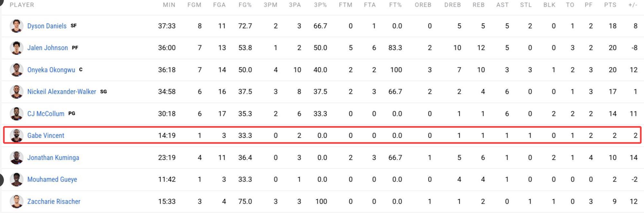Screen dimensions: 644x213
Task: Click Jalen Johnson's headshot avatar
Action: [16, 48]
